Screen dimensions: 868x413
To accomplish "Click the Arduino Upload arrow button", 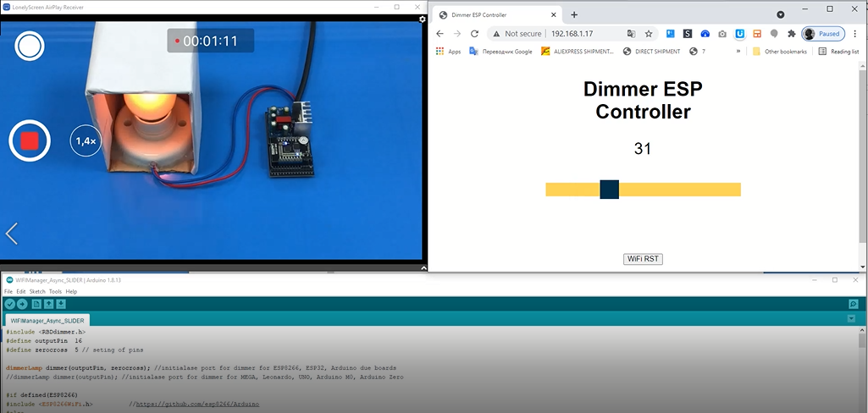I will [x=22, y=304].
